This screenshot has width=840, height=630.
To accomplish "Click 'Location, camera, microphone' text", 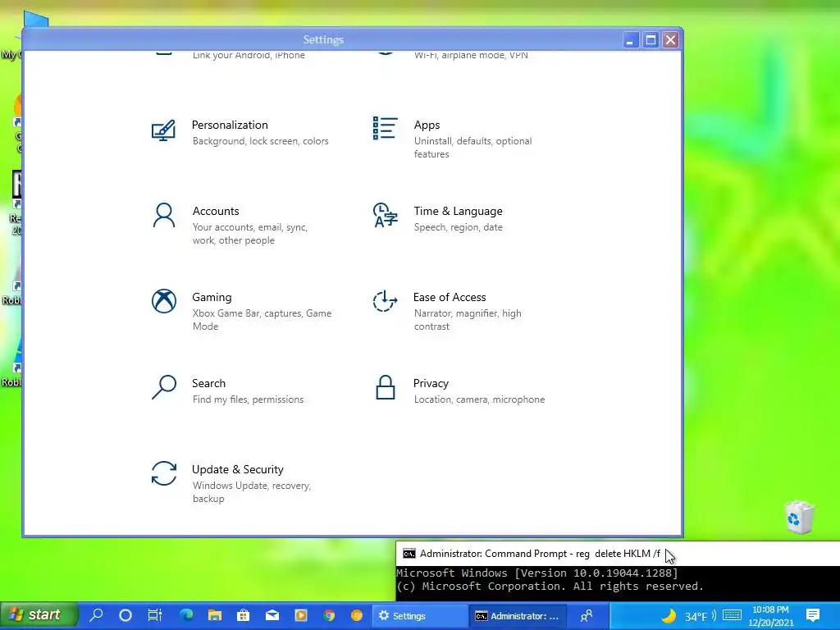I will point(479,399).
